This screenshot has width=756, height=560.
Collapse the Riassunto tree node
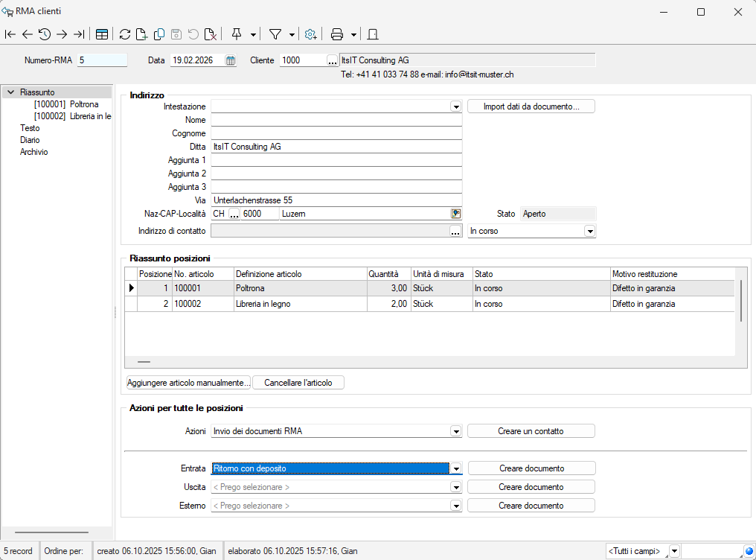click(x=10, y=92)
